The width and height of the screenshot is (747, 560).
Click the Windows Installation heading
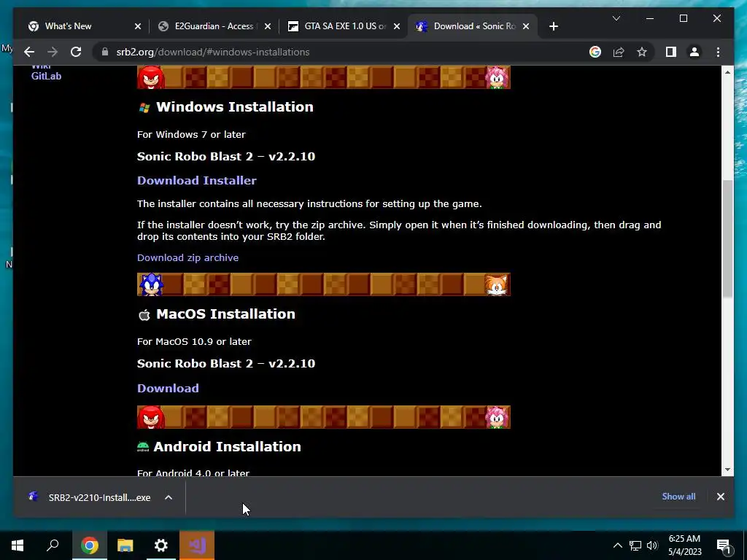(x=235, y=106)
